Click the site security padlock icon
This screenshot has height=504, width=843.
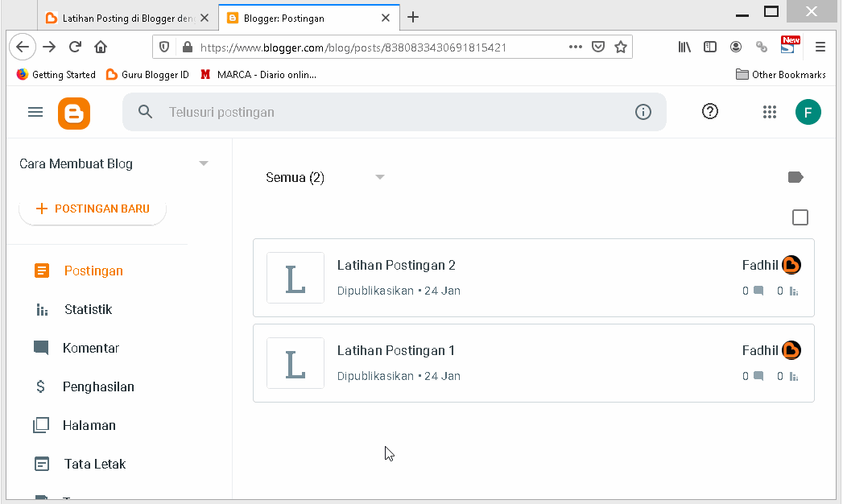click(x=188, y=48)
